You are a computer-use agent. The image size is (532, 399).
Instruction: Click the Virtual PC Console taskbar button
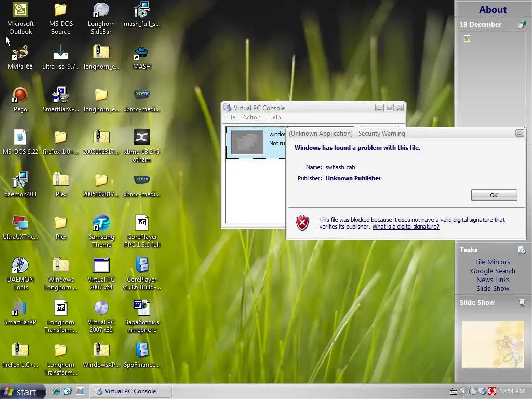pos(131,391)
